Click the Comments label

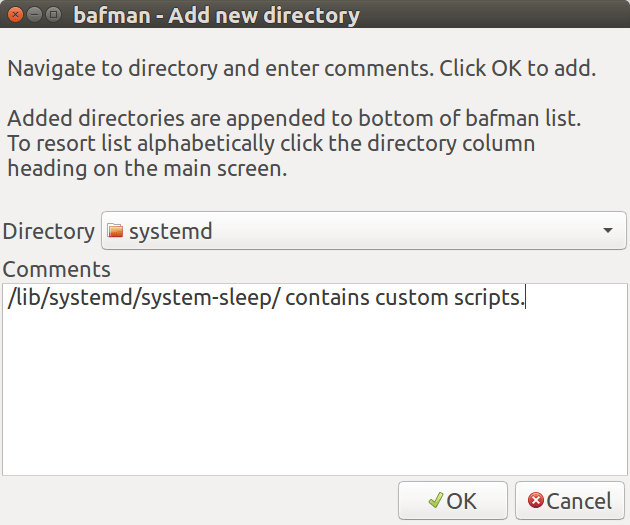(57, 269)
